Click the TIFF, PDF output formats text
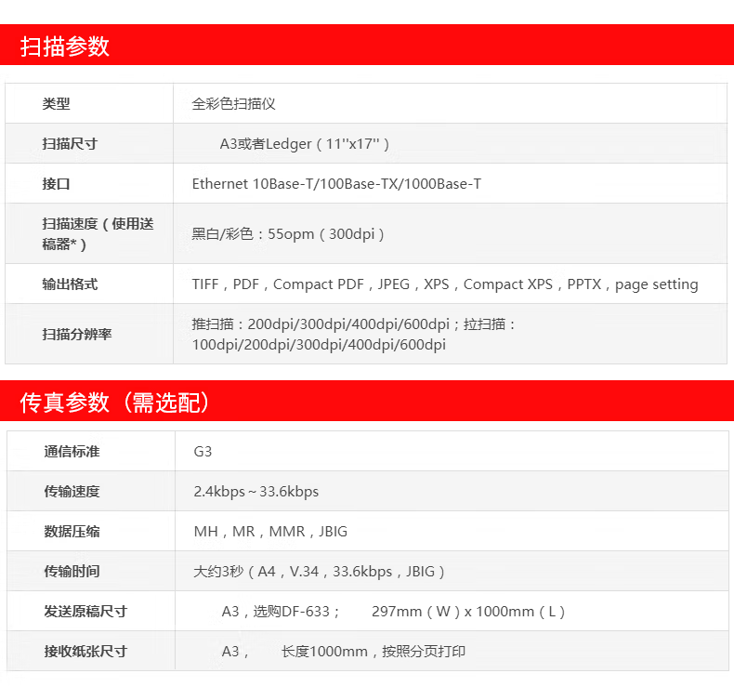The width and height of the screenshot is (734, 700). coord(445,284)
